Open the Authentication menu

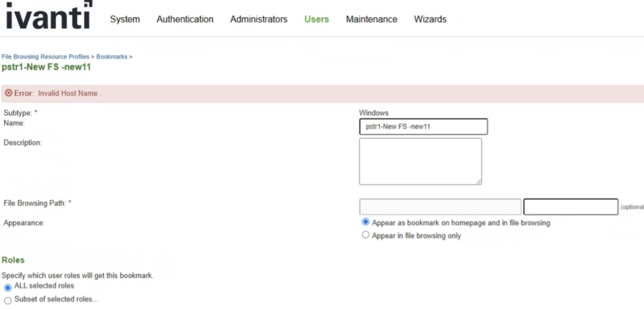(x=185, y=19)
